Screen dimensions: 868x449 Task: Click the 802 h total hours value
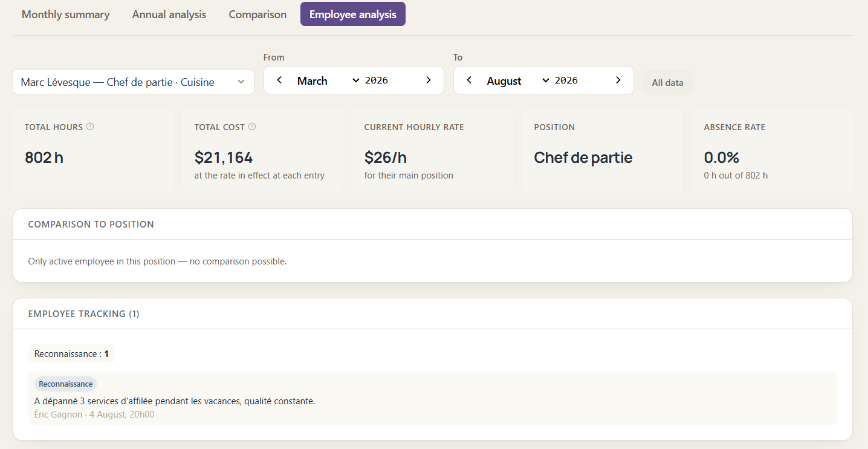coord(44,158)
